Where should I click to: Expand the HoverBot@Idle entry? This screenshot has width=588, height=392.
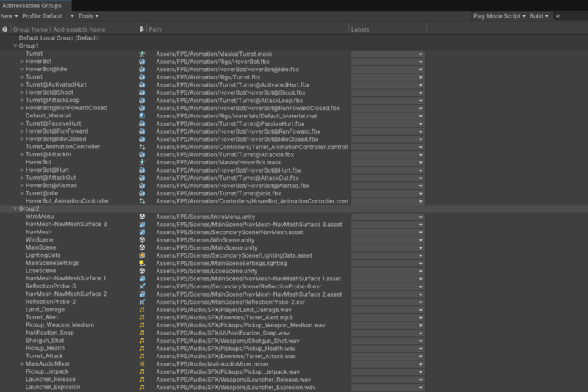point(22,69)
